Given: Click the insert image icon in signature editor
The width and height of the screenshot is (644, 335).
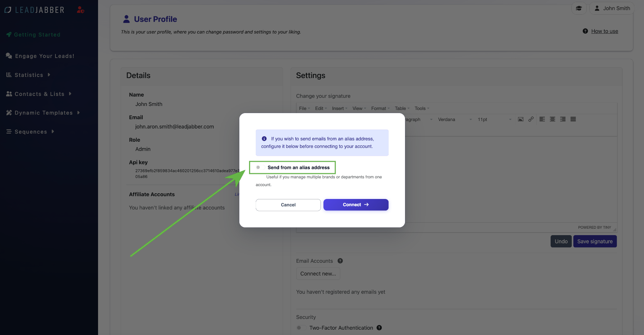Looking at the screenshot, I should 521,119.
